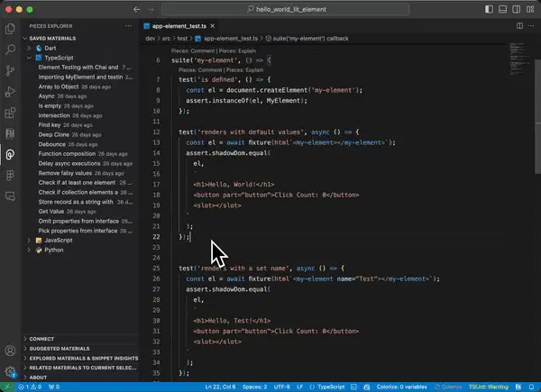Screen dimensions: 541x392
Task: Open the Source Control view
Action: [10, 70]
